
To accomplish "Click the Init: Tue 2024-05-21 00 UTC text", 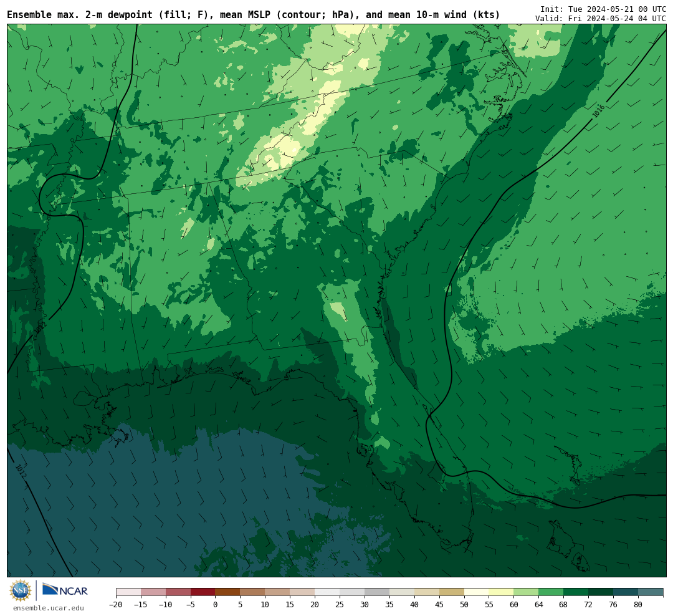I will click(603, 9).
